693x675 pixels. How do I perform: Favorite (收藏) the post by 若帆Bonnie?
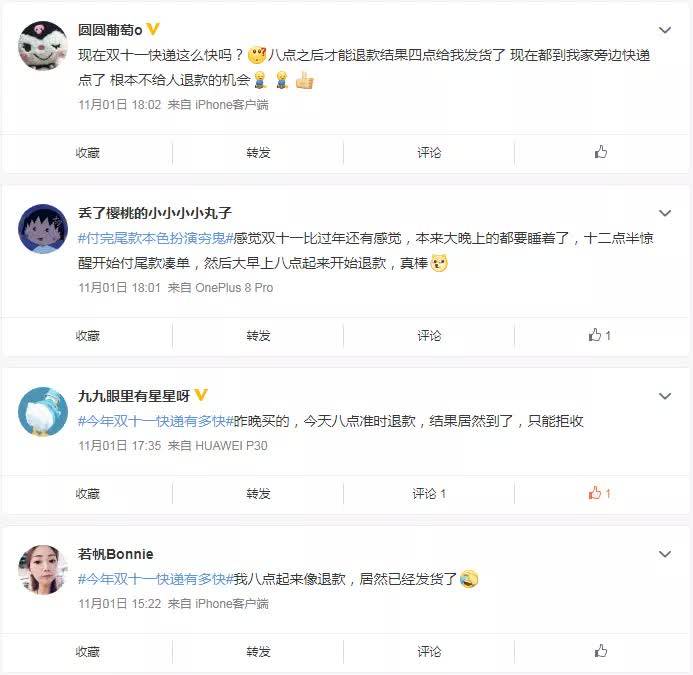click(88, 652)
